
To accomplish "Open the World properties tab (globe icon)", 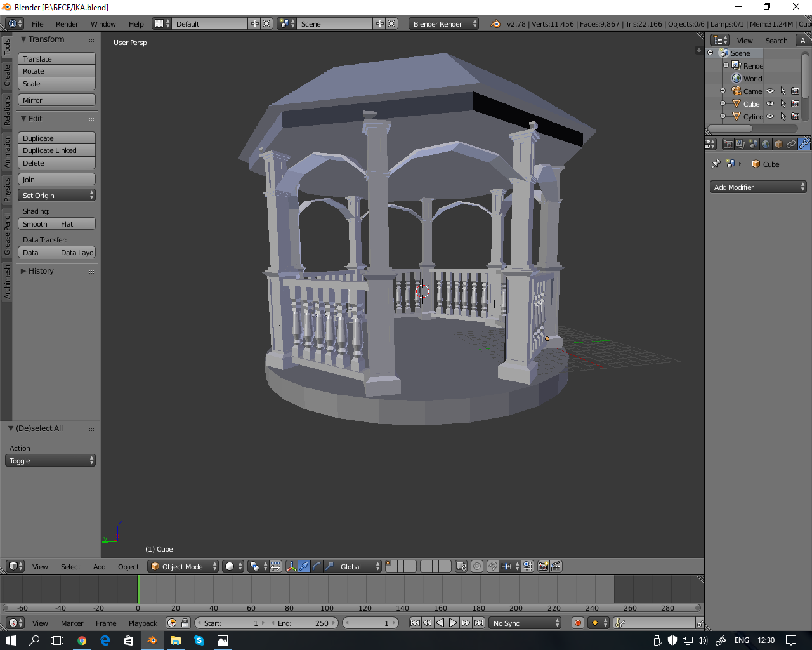I will click(766, 144).
